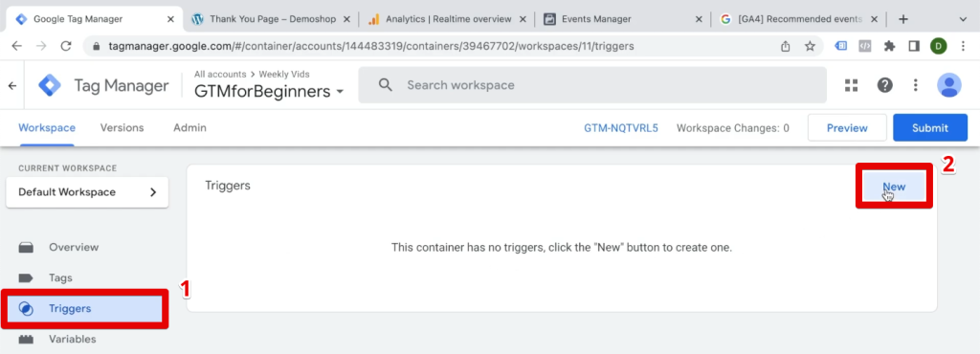Select the Google Tag Manager browser tab
The width and height of the screenshot is (980, 354).
95,19
